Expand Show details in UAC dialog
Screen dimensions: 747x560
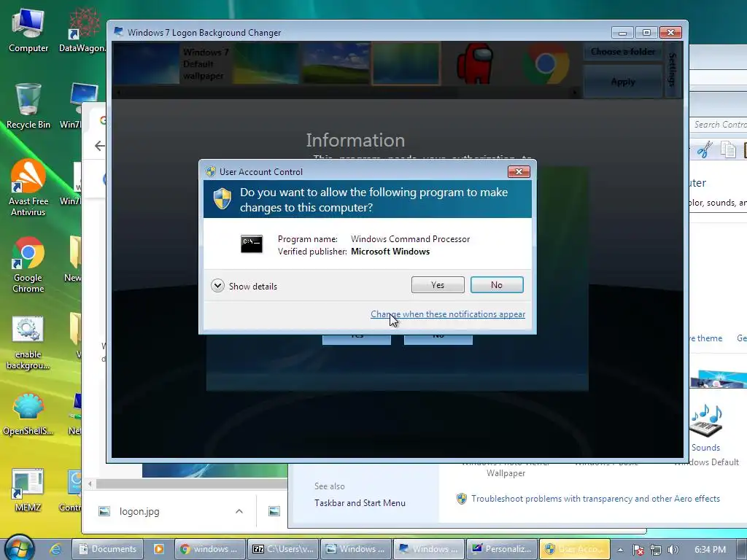pos(244,286)
